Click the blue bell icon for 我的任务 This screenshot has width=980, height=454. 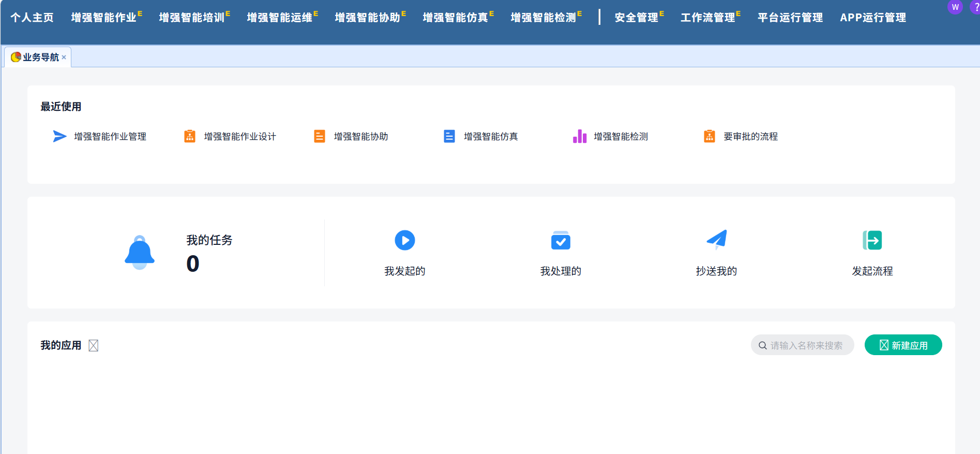coord(140,253)
